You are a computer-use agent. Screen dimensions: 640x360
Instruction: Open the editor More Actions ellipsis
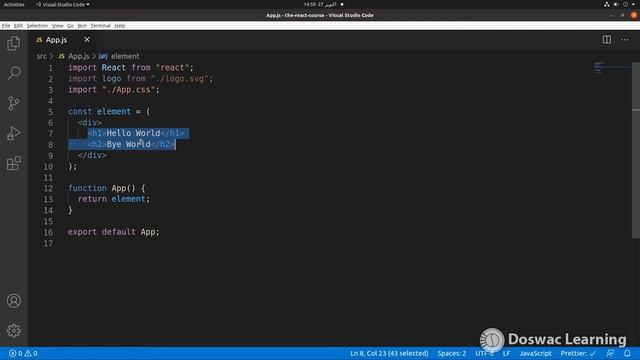625,40
